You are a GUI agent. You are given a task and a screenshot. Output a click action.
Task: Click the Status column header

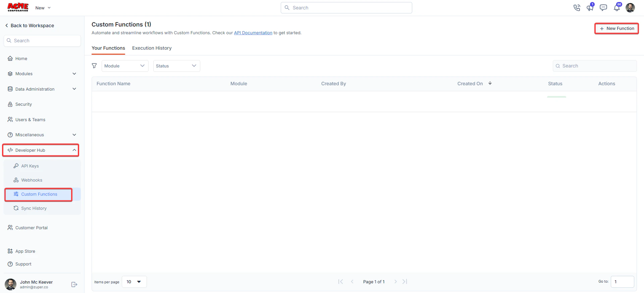click(x=555, y=84)
